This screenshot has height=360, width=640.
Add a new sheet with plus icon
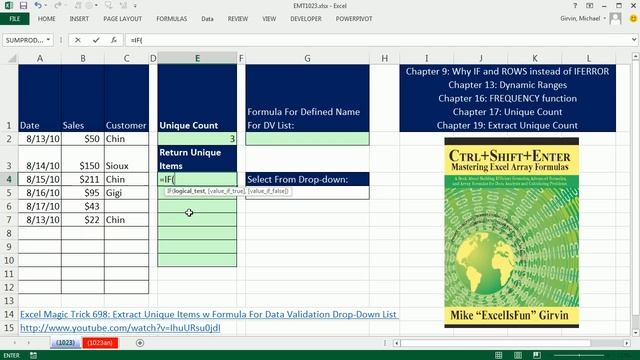(x=140, y=343)
